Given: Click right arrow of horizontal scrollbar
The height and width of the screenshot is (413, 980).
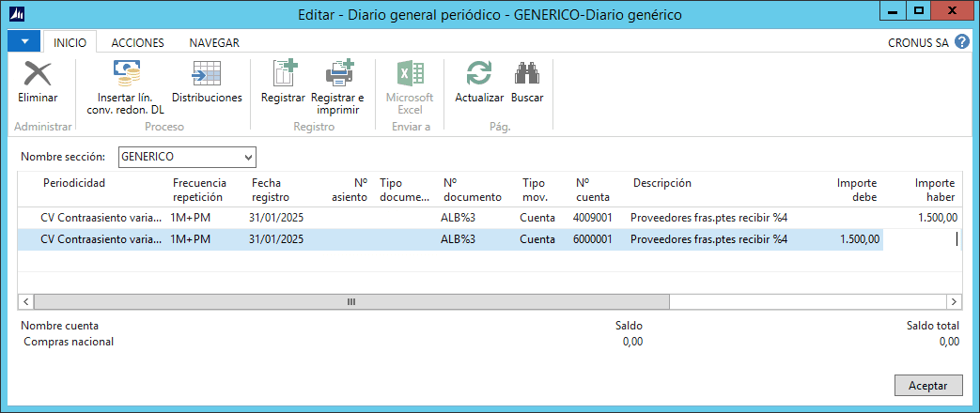Looking at the screenshot, I should tap(954, 302).
